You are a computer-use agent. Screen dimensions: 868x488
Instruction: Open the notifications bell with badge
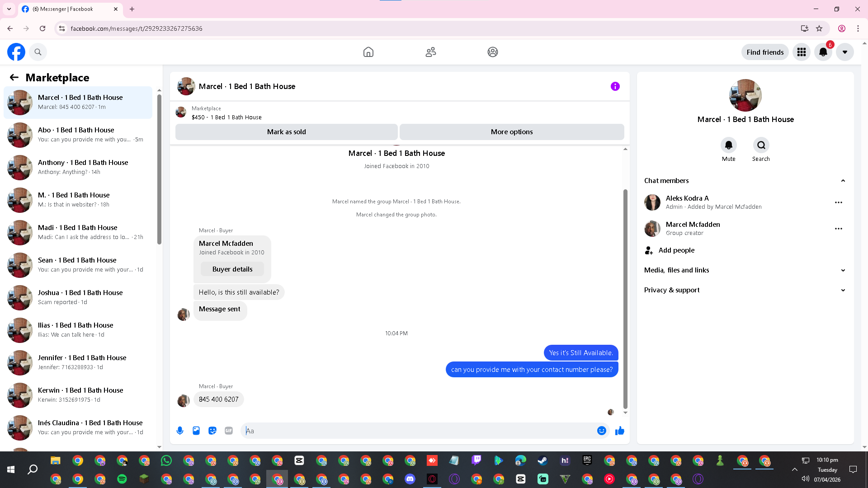823,52
